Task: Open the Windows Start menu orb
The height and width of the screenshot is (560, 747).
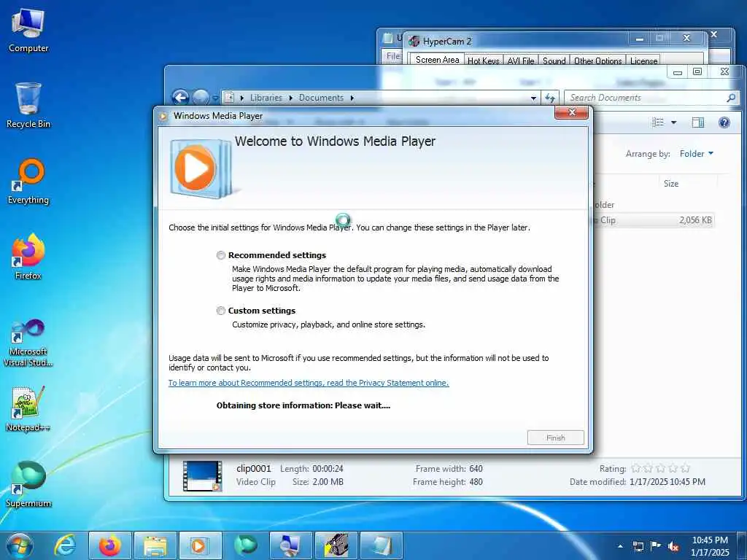Action: (20, 545)
